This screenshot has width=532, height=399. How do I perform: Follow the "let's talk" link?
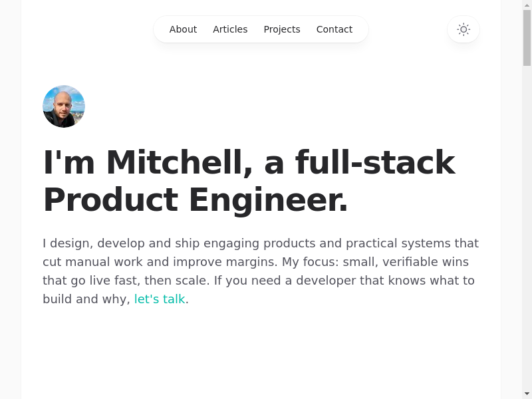pyautogui.click(x=160, y=299)
